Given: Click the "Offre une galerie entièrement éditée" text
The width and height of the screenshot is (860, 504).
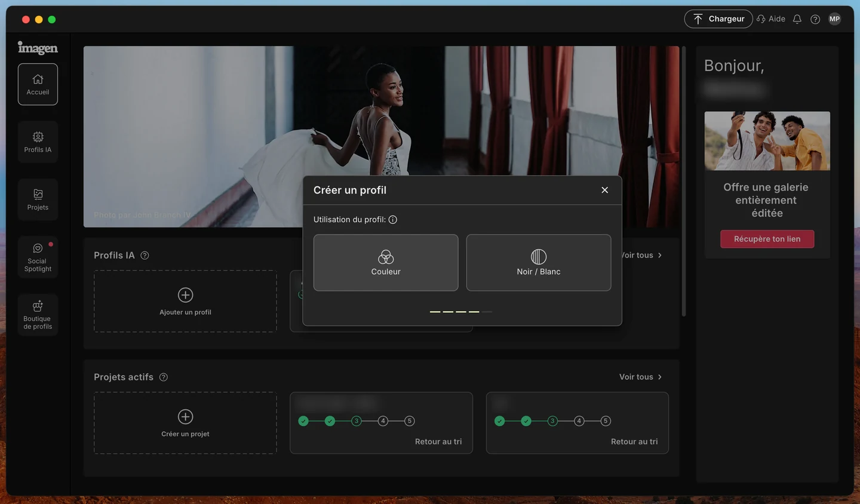Looking at the screenshot, I should 766,200.
